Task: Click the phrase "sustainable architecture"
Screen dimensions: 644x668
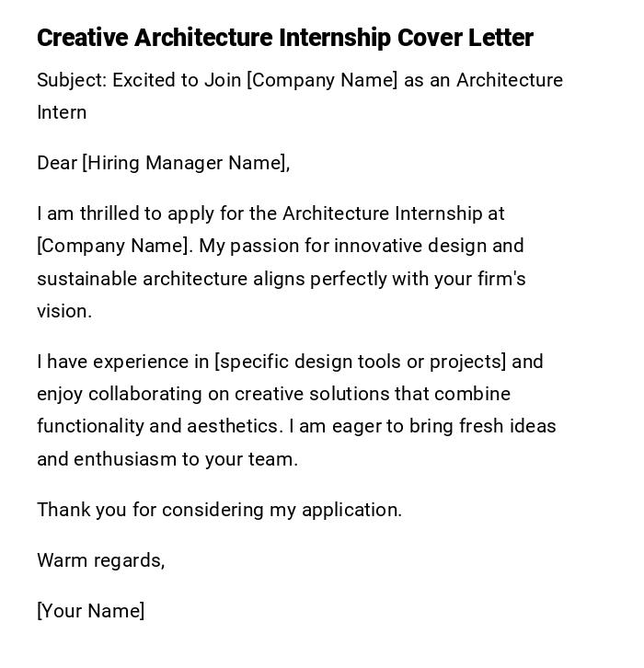Action: coord(143,279)
